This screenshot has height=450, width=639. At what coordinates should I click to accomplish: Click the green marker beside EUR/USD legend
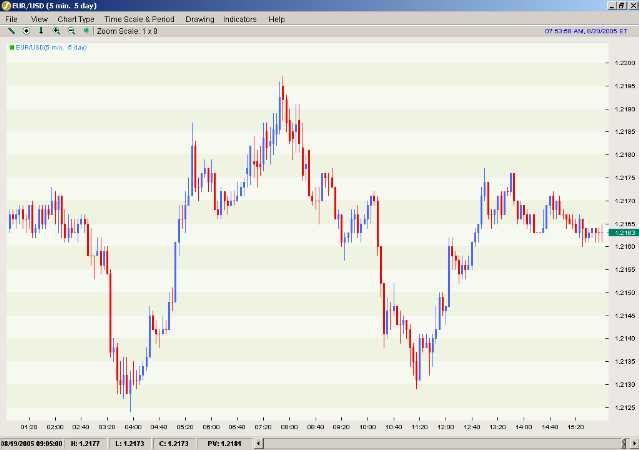11,46
